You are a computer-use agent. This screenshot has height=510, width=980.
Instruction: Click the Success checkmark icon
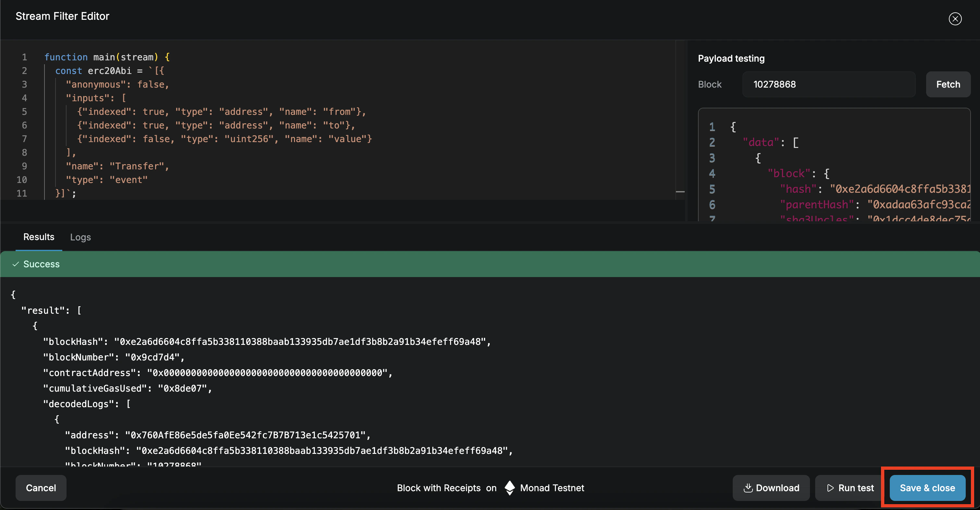click(16, 264)
